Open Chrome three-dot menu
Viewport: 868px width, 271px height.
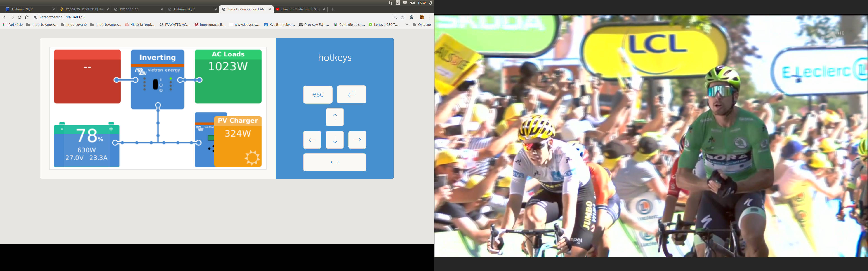coord(429,17)
